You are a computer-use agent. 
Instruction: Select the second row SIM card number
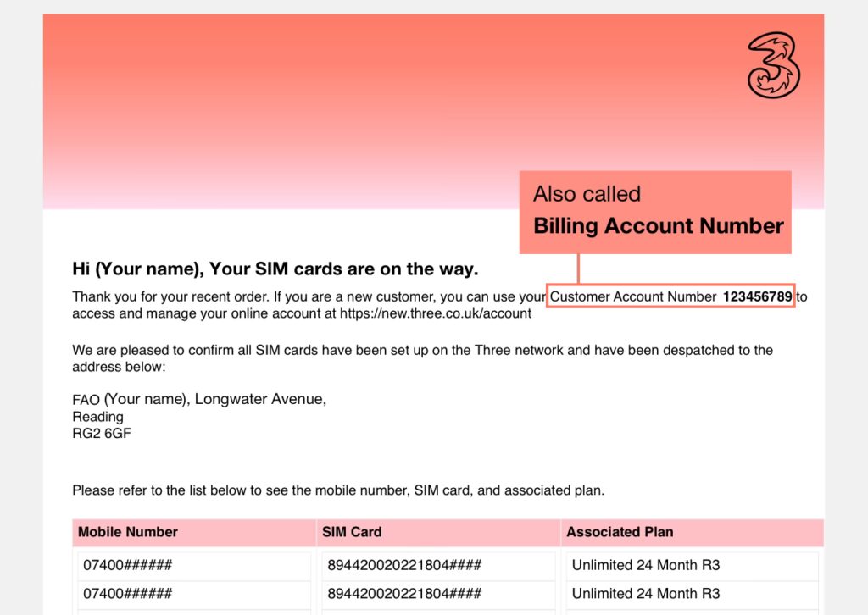pyautogui.click(x=404, y=594)
